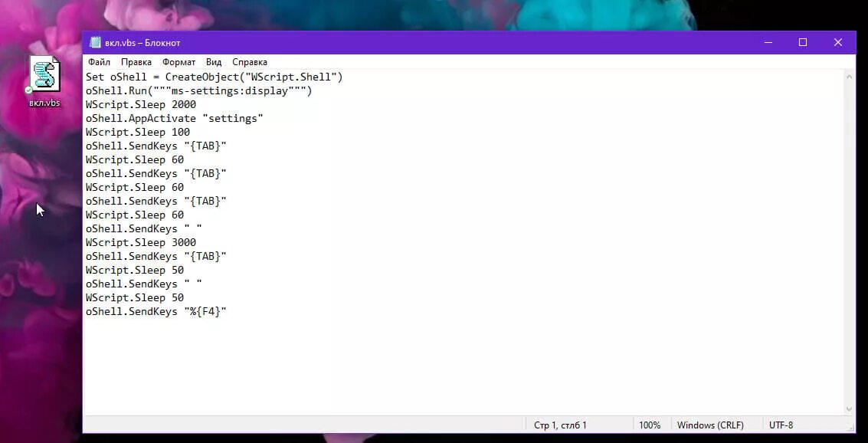This screenshot has height=443, width=868.
Task: Open the Формат menu
Action: (179, 62)
